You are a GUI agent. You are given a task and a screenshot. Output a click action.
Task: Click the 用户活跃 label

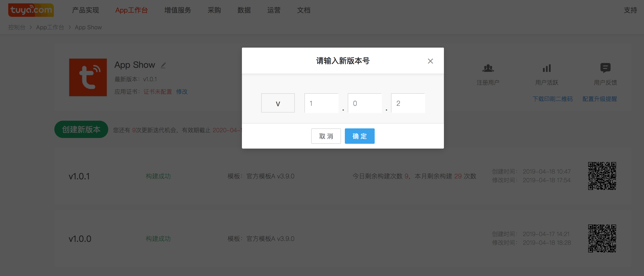[547, 82]
